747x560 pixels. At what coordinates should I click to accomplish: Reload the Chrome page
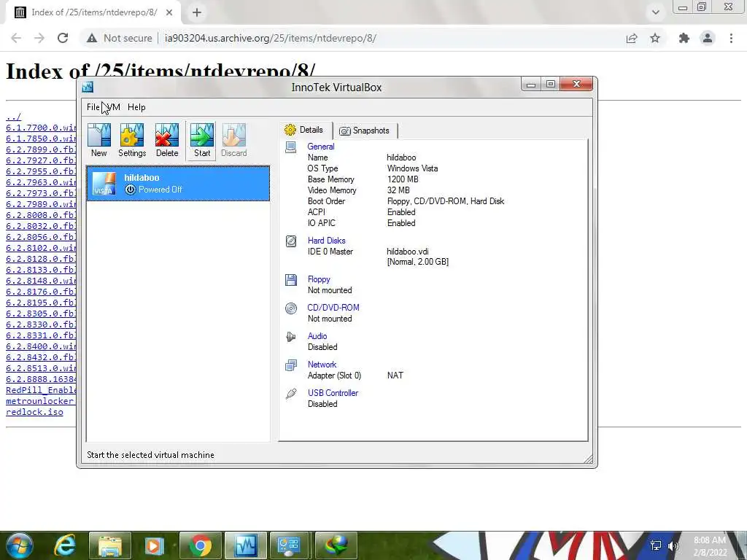pyautogui.click(x=63, y=38)
